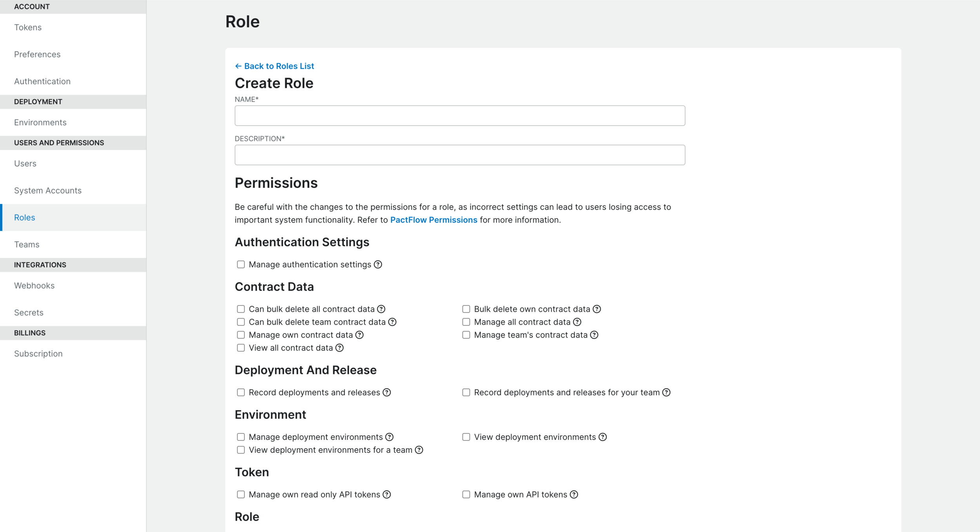Check Manage own read only API tokens

(241, 495)
